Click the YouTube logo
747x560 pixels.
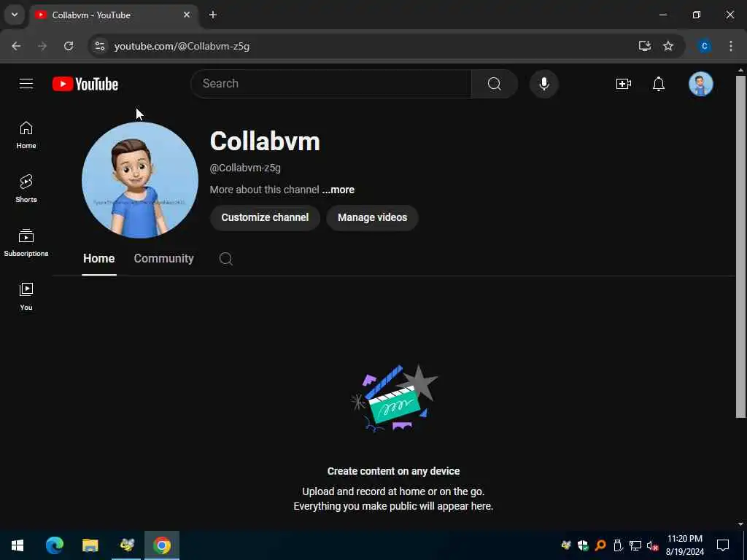85,84
